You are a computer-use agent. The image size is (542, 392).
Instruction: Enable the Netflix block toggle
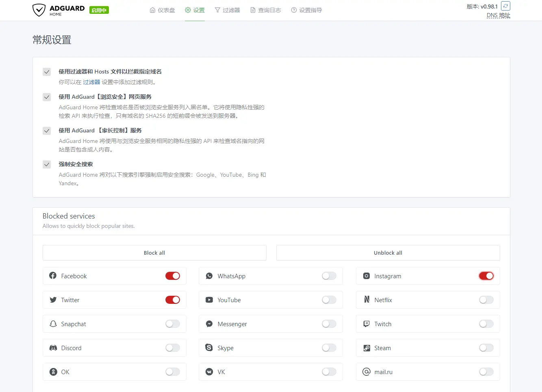click(x=486, y=300)
